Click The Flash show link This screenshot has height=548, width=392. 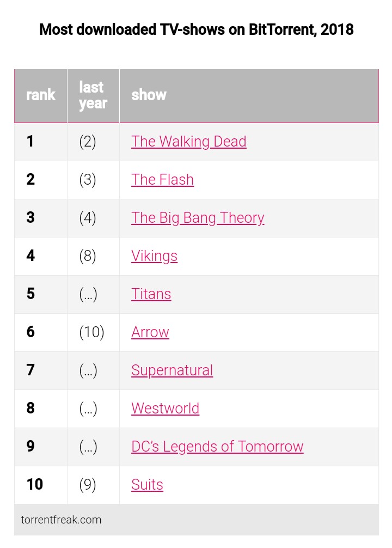[x=162, y=180]
